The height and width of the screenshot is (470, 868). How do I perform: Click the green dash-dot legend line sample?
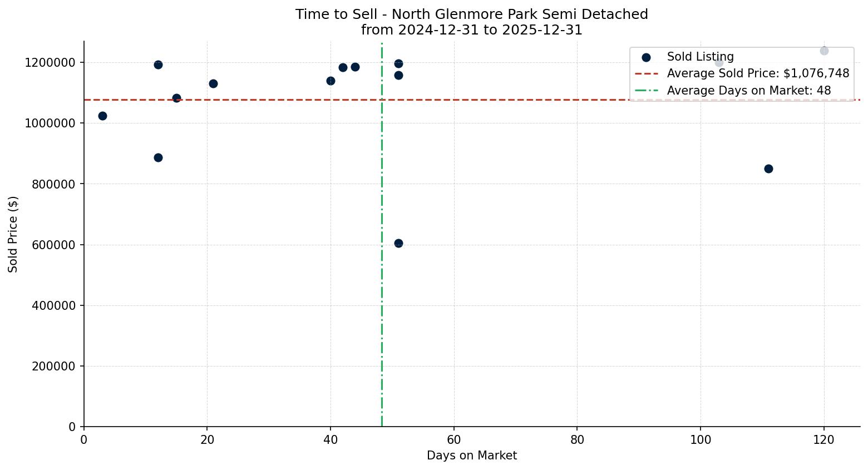646,91
